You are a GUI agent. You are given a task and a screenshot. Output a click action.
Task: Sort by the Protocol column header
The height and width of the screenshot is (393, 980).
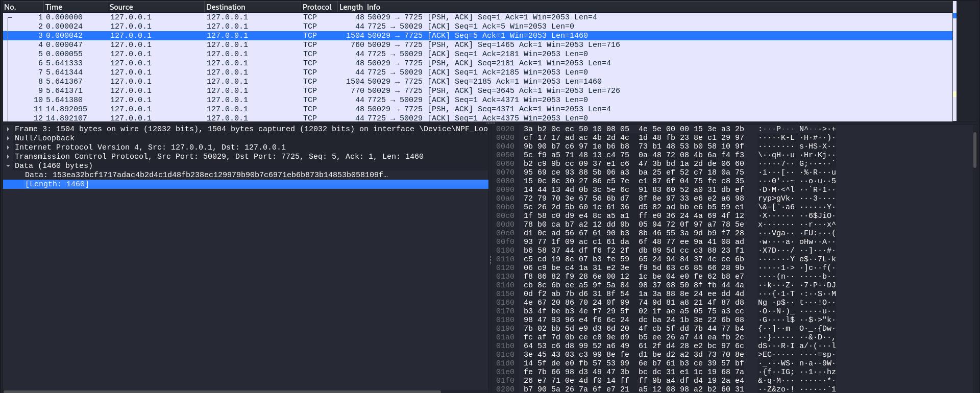tap(319, 7)
